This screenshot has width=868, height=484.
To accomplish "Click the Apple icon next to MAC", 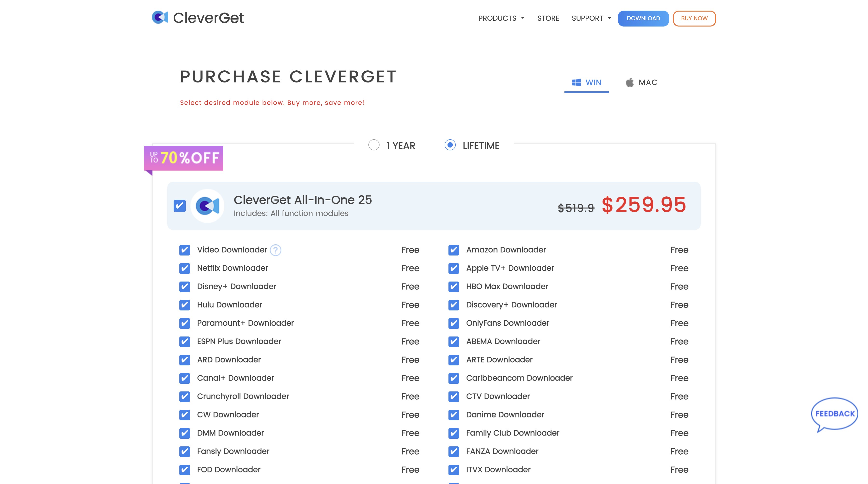I will coord(630,82).
